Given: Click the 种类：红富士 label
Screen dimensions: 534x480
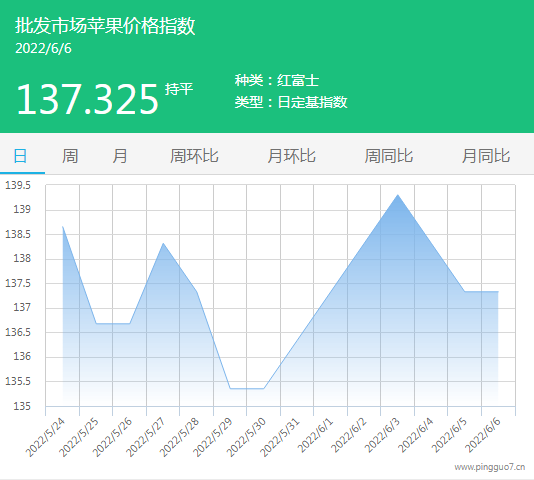Looking at the screenshot, I should coord(277,81).
